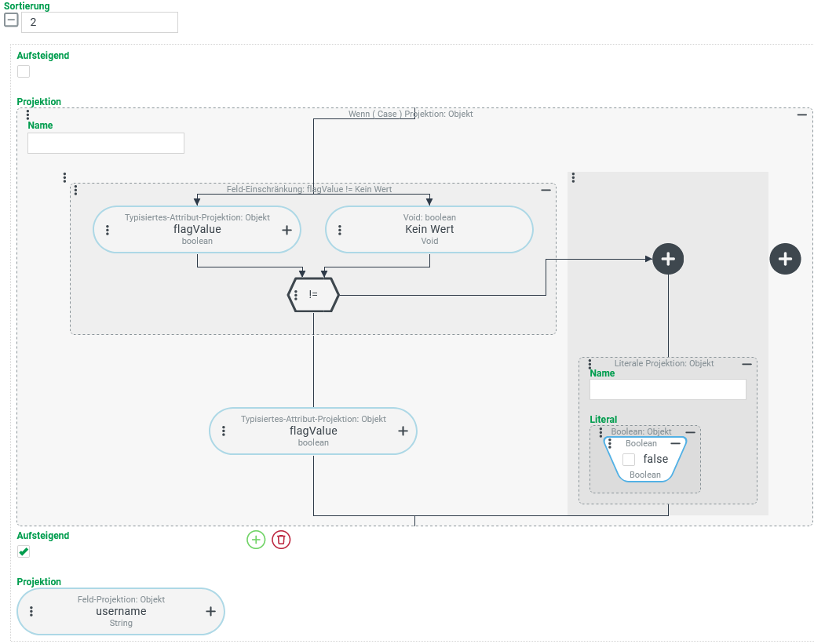Click the Sortierung number input field
Viewport: 814px width, 644px height.
[100, 22]
